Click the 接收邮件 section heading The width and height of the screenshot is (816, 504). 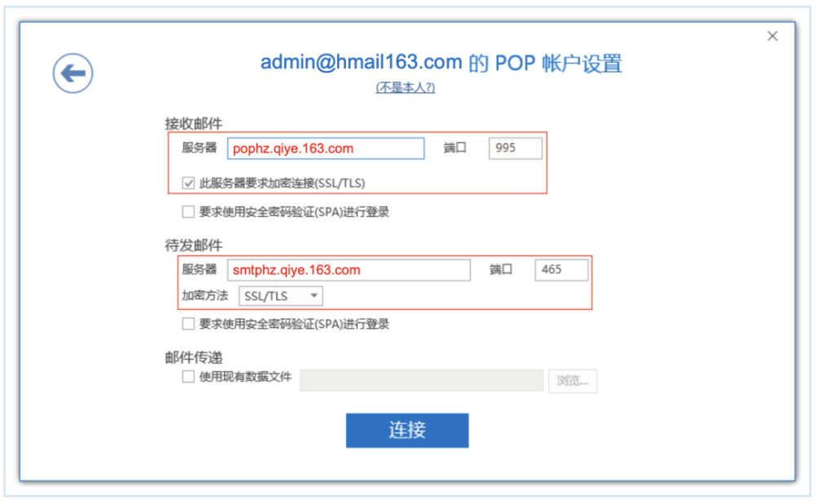pyautogui.click(x=193, y=124)
